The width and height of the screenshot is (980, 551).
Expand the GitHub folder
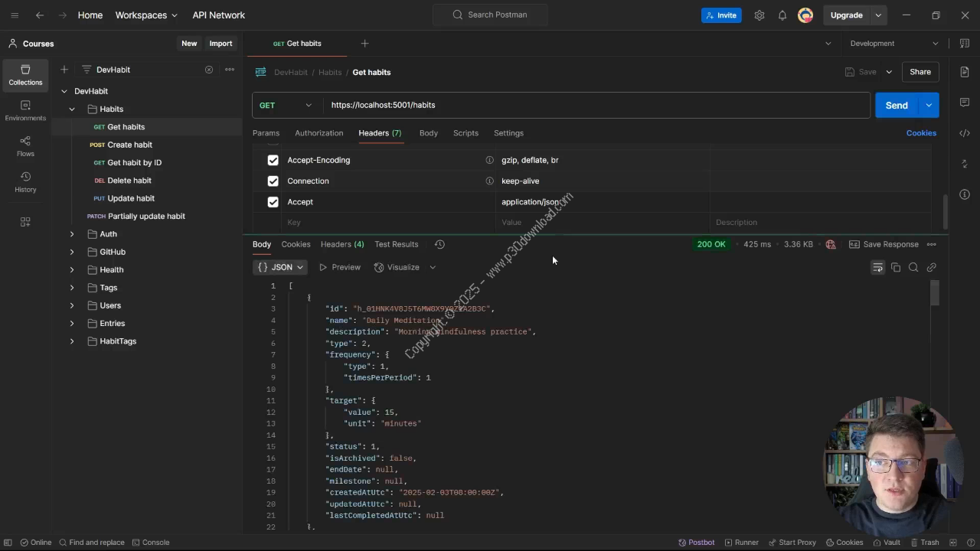coord(72,252)
